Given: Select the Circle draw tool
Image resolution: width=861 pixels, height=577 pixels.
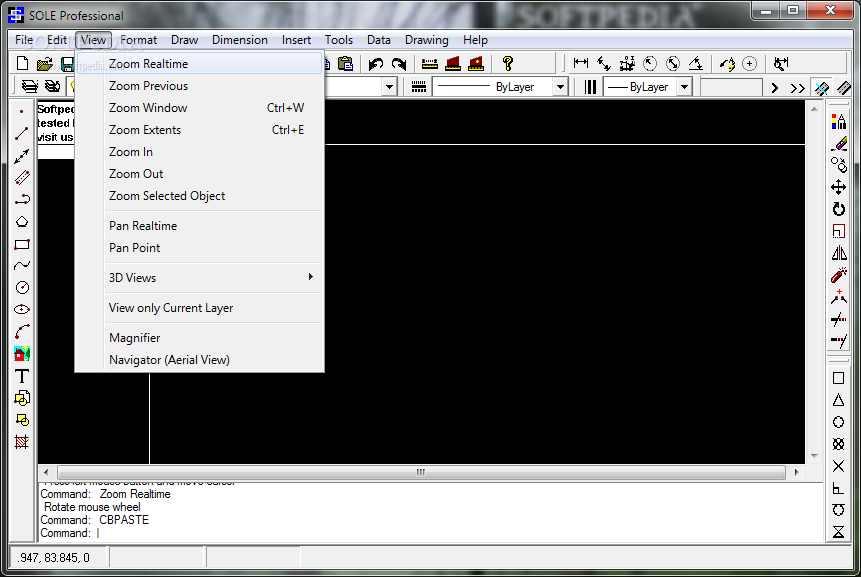Looking at the screenshot, I should coord(22,288).
